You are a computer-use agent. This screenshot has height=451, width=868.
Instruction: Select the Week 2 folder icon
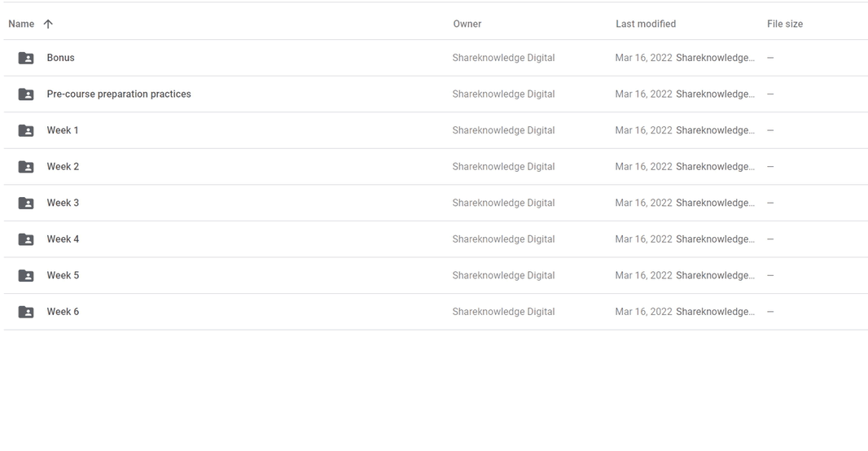[x=26, y=167]
